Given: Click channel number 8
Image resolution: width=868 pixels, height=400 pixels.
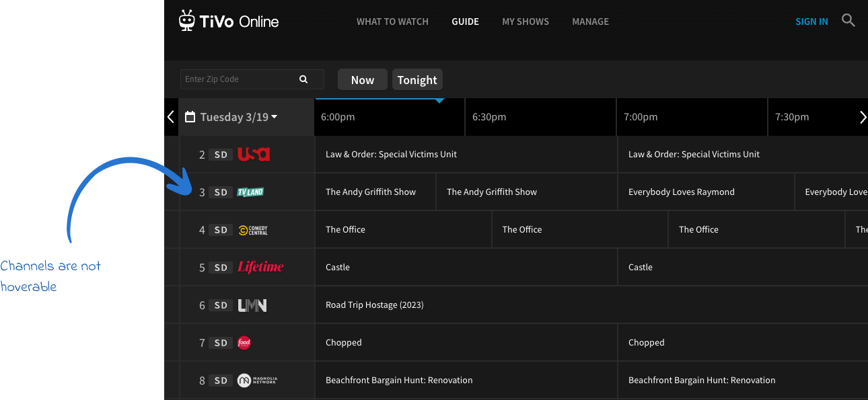Looking at the screenshot, I should tap(202, 381).
